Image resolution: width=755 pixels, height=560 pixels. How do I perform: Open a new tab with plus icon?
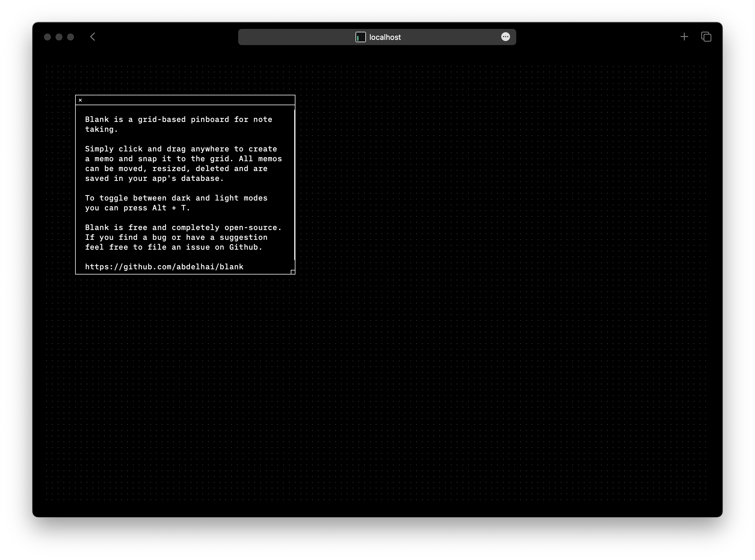point(684,37)
